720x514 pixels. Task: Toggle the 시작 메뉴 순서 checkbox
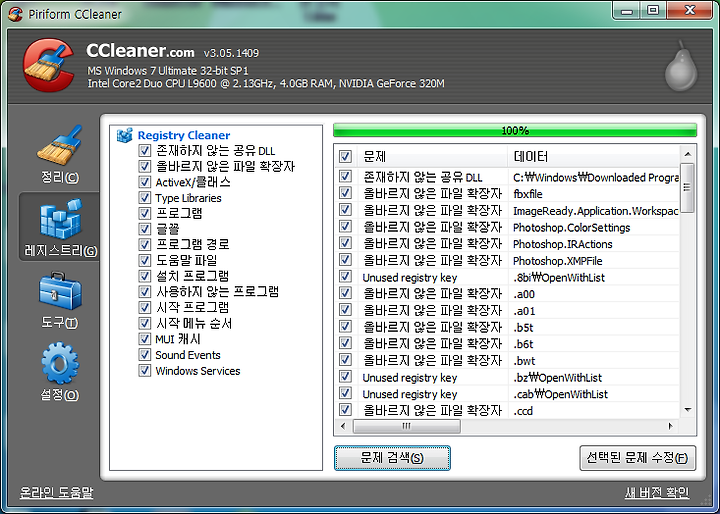(x=145, y=323)
